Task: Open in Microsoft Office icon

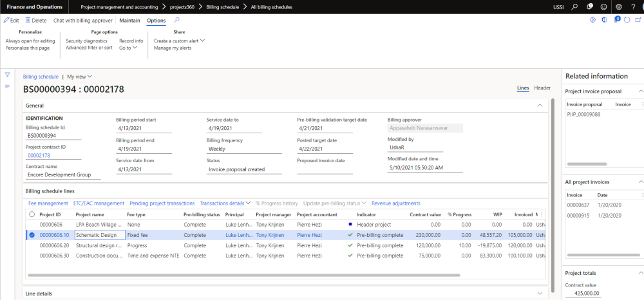Action: point(605,20)
